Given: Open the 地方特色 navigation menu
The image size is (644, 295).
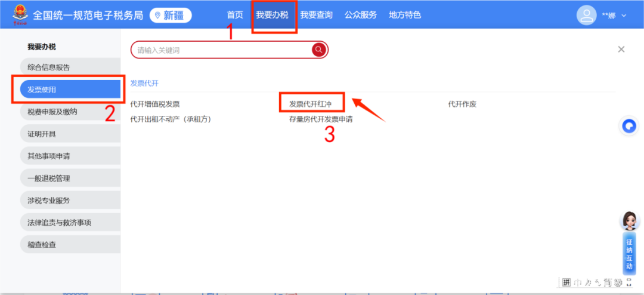Looking at the screenshot, I should pos(405,15).
